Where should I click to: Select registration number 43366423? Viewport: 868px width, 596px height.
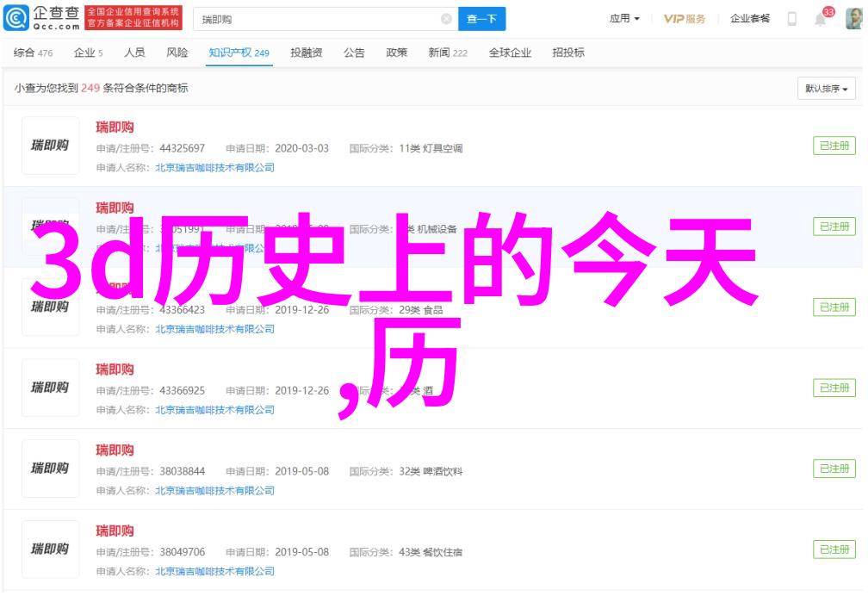pyautogui.click(x=183, y=310)
